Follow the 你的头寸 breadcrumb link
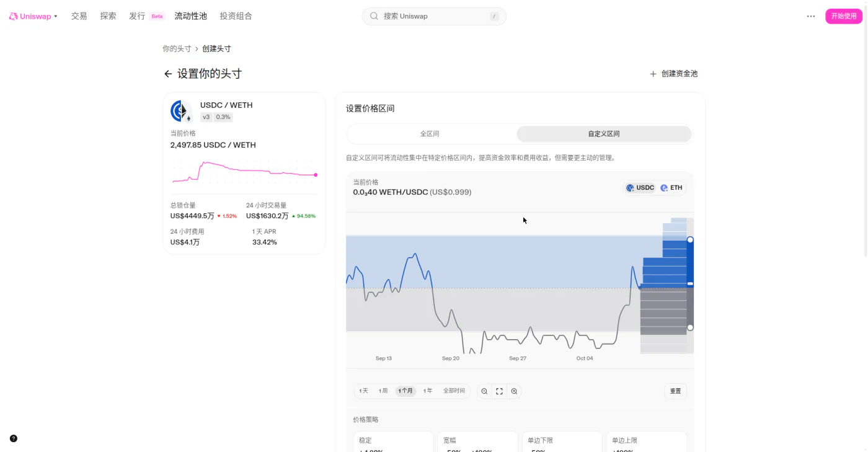 177,48
